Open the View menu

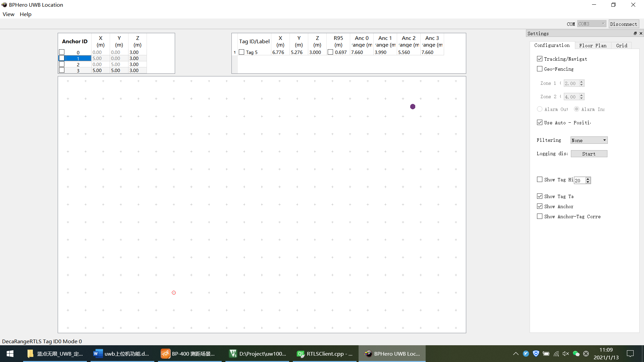(8, 14)
